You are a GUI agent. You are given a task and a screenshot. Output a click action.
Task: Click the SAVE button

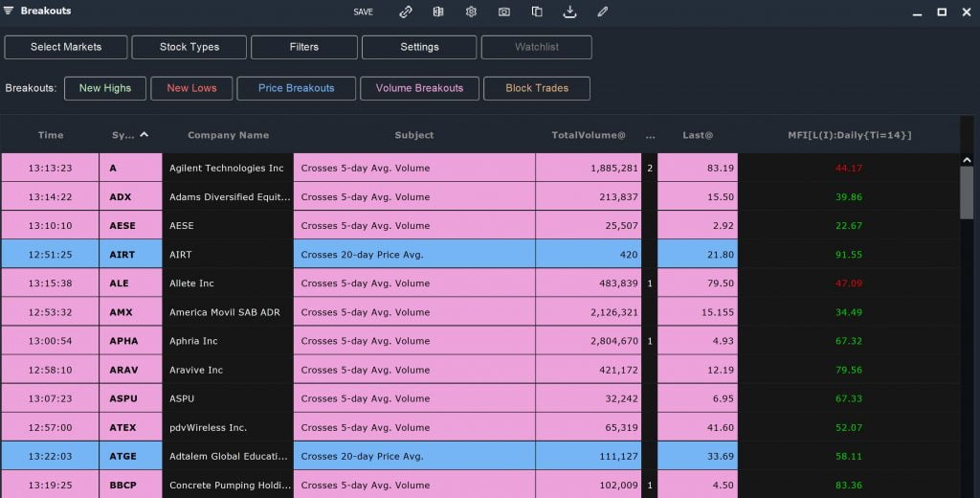[x=363, y=11]
